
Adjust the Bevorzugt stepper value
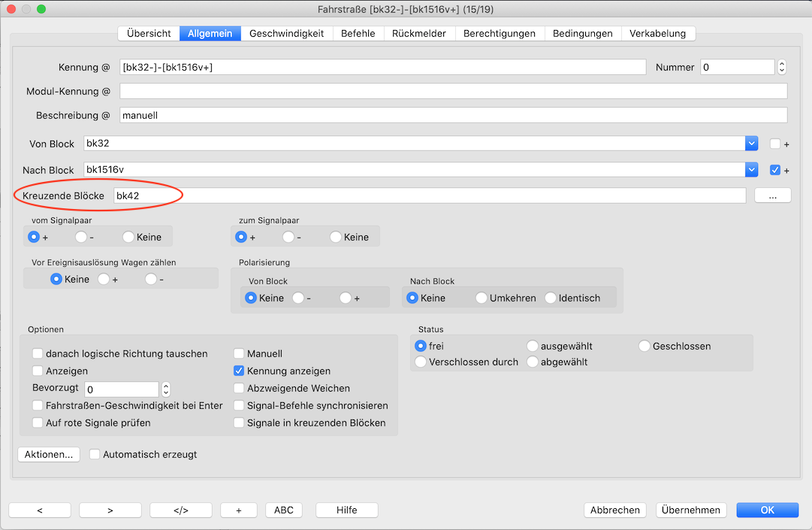click(x=166, y=389)
